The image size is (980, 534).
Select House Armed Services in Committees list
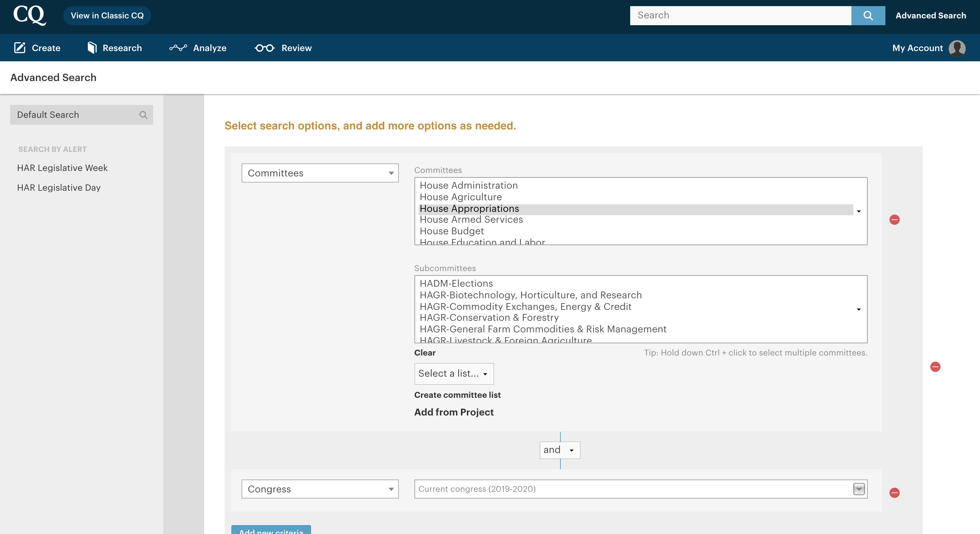click(635, 220)
